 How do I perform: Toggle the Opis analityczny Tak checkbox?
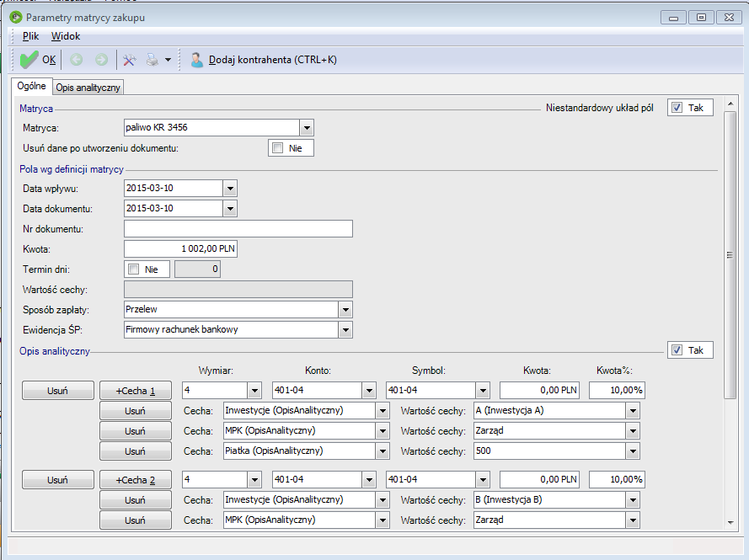point(677,350)
